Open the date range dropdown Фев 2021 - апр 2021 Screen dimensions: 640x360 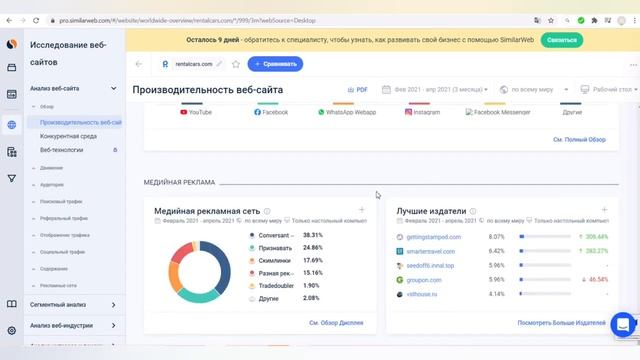435,89
